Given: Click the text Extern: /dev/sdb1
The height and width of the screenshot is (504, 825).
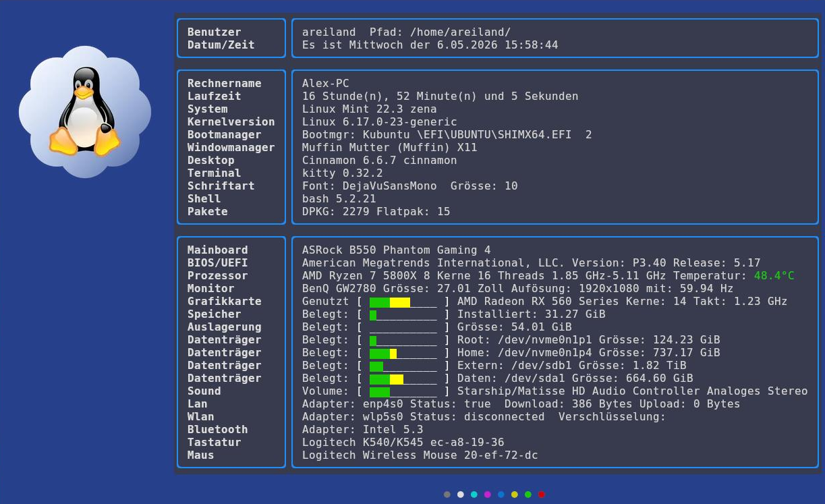Looking at the screenshot, I should click(515, 366).
